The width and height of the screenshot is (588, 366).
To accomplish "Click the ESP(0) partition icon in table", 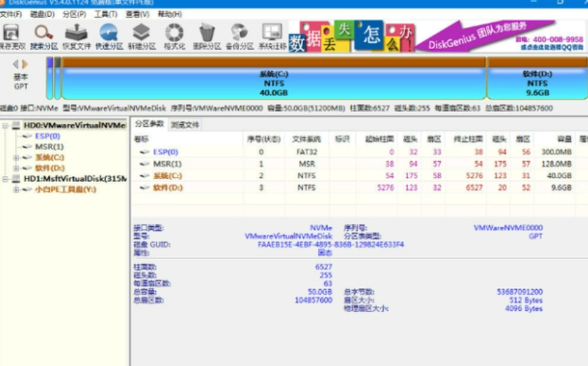I will 144,152.
